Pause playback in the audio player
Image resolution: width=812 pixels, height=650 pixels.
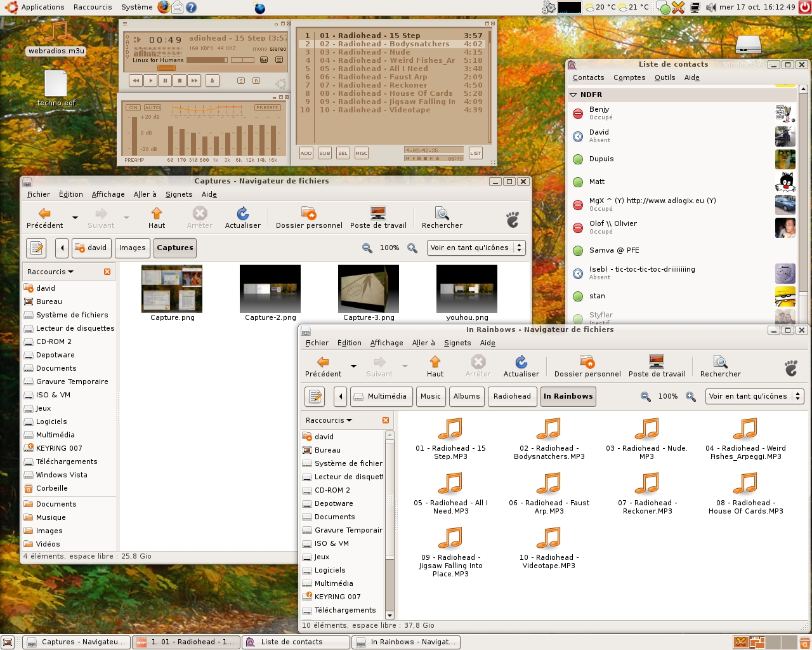(x=165, y=81)
